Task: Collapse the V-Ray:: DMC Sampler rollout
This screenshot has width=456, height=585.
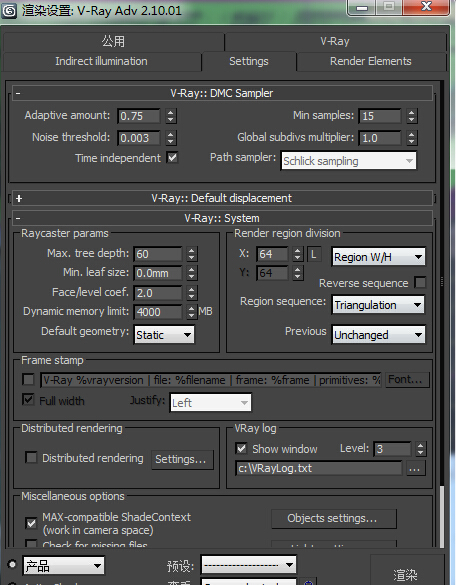Action: tap(222, 93)
